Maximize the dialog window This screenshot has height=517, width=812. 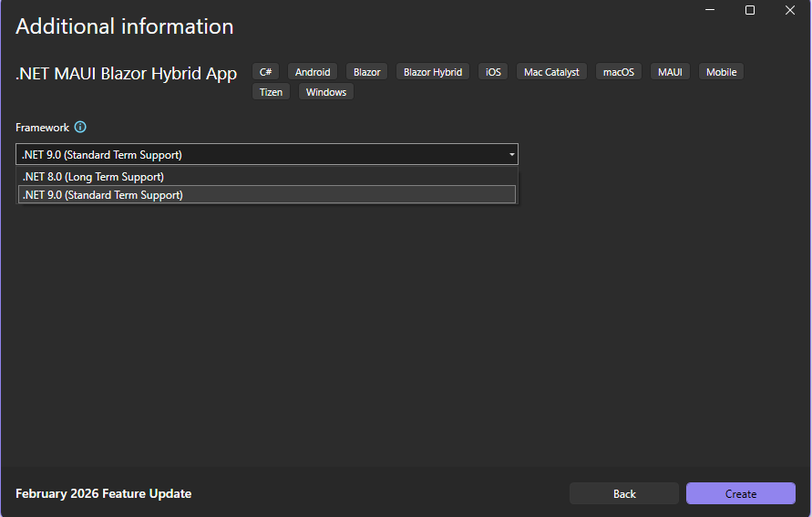[749, 10]
